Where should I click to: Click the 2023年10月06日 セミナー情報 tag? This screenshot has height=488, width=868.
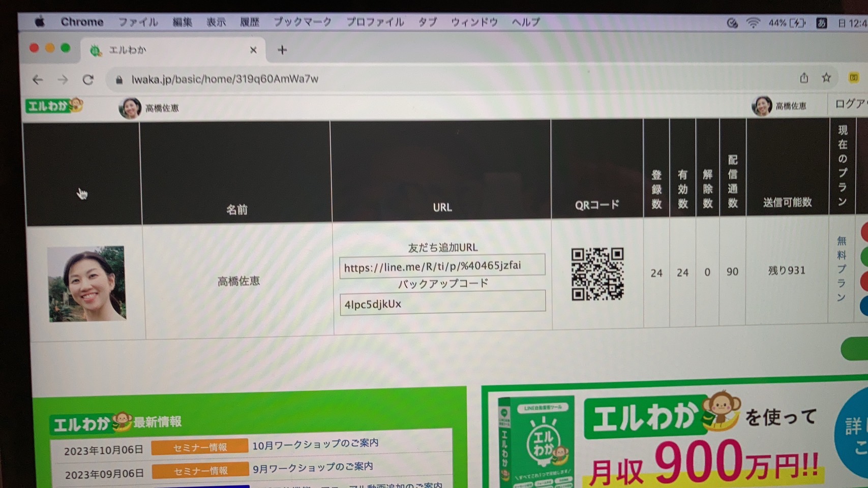(200, 447)
